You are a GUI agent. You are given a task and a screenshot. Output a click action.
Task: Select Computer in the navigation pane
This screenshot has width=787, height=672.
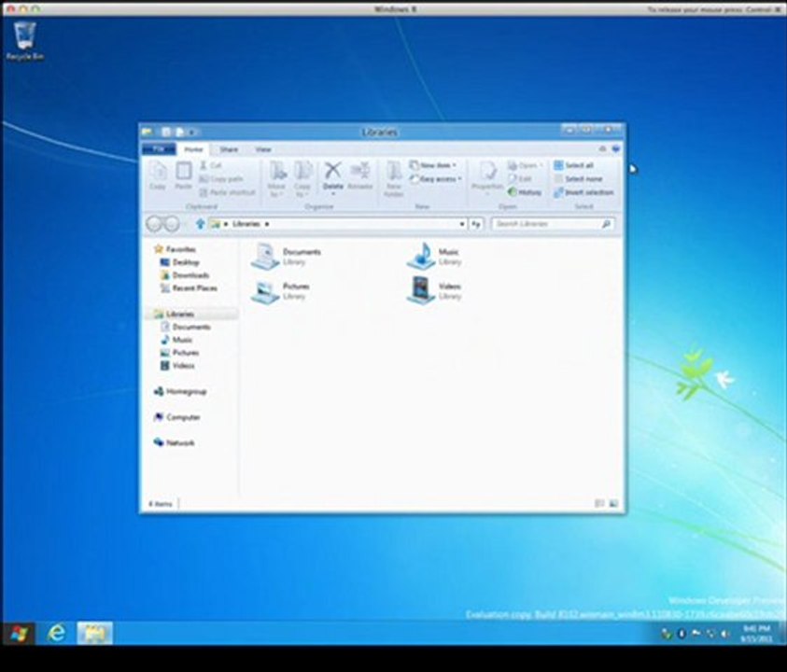[x=176, y=417]
